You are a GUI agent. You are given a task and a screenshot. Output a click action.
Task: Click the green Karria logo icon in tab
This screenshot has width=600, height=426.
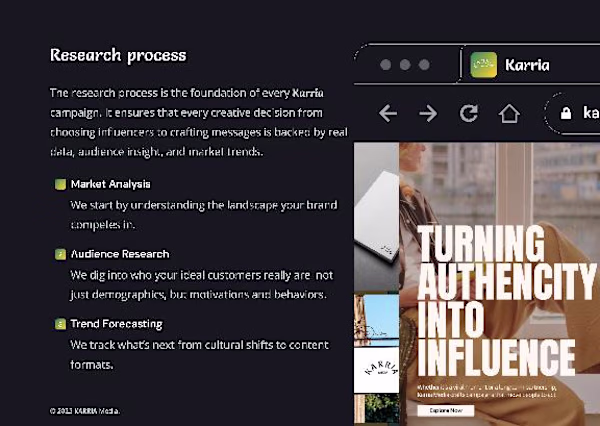click(x=484, y=65)
